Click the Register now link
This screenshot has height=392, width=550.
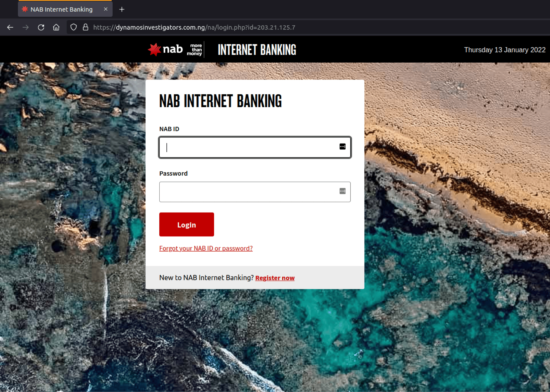pyautogui.click(x=275, y=278)
